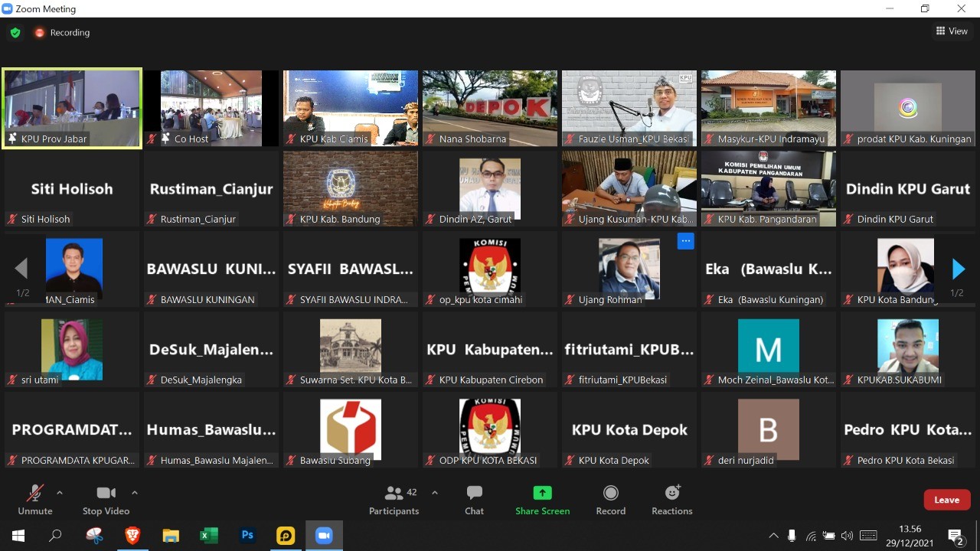Image resolution: width=980 pixels, height=551 pixels.
Task: Toggle Stop Video camera button
Action: point(106,500)
